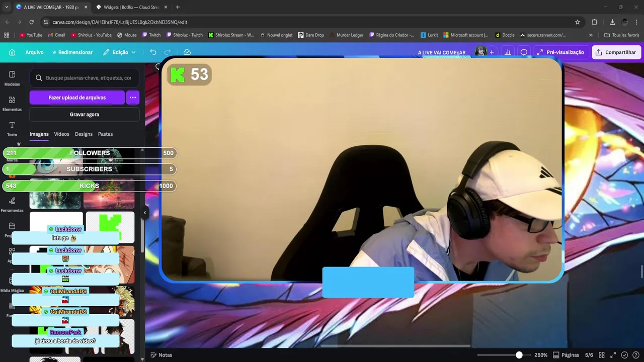This screenshot has height=362, width=644.
Task: Open Chrome extensions puzzle icon
Action: pyautogui.click(x=594, y=22)
